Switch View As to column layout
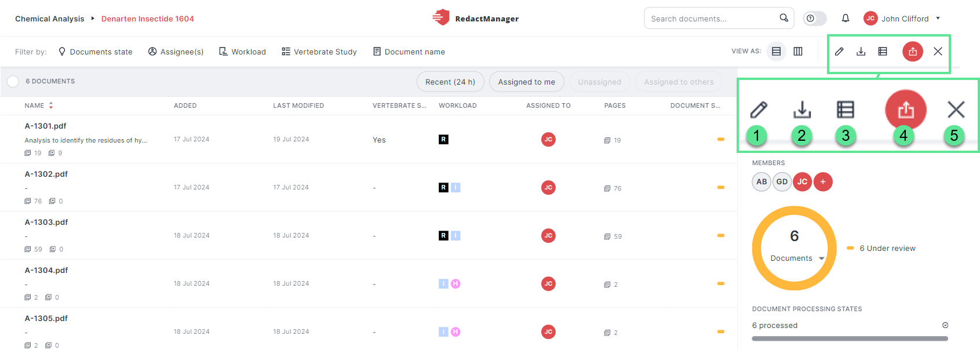 pyautogui.click(x=798, y=52)
